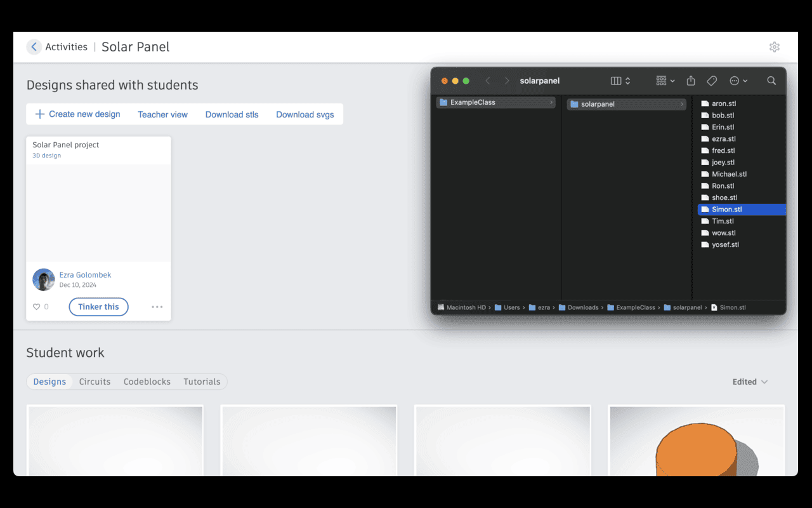This screenshot has width=812, height=508.
Task: Click the settings gear icon in Tinkercad
Action: click(774, 46)
